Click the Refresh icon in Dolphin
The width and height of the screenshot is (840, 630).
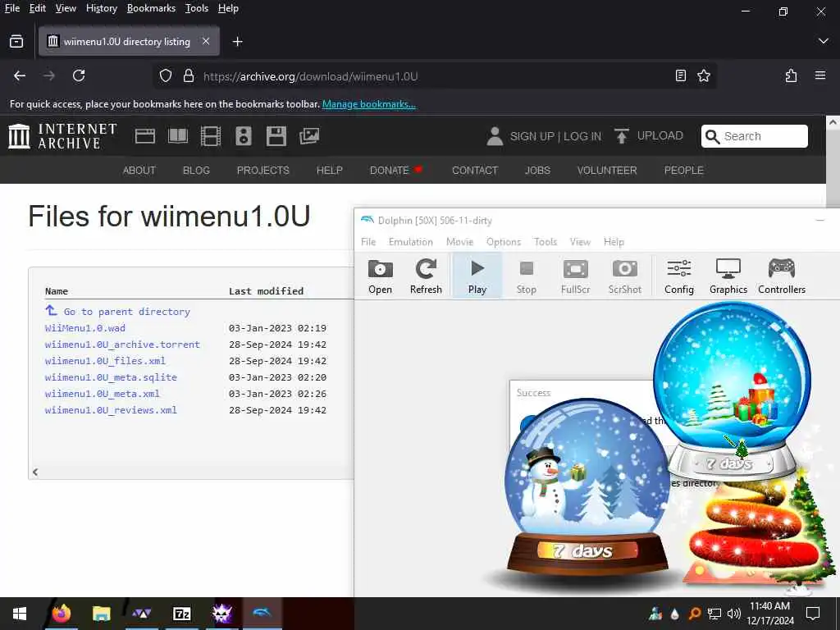[426, 276]
